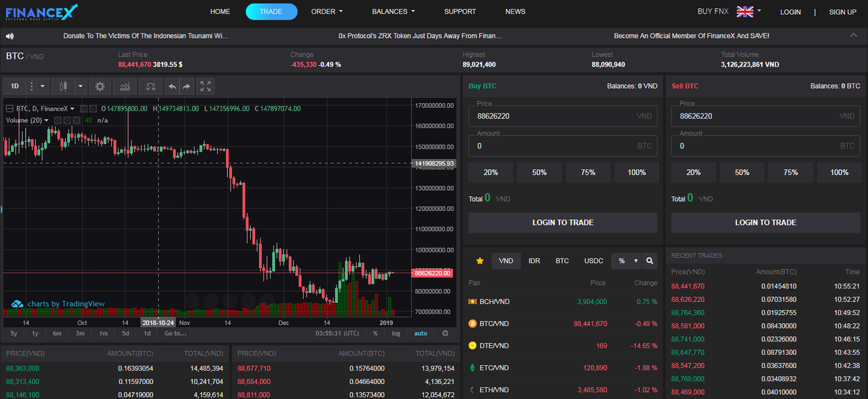Click LOGIN TO TRADE under Buy BTC
This screenshot has height=399, width=868.
coord(563,223)
